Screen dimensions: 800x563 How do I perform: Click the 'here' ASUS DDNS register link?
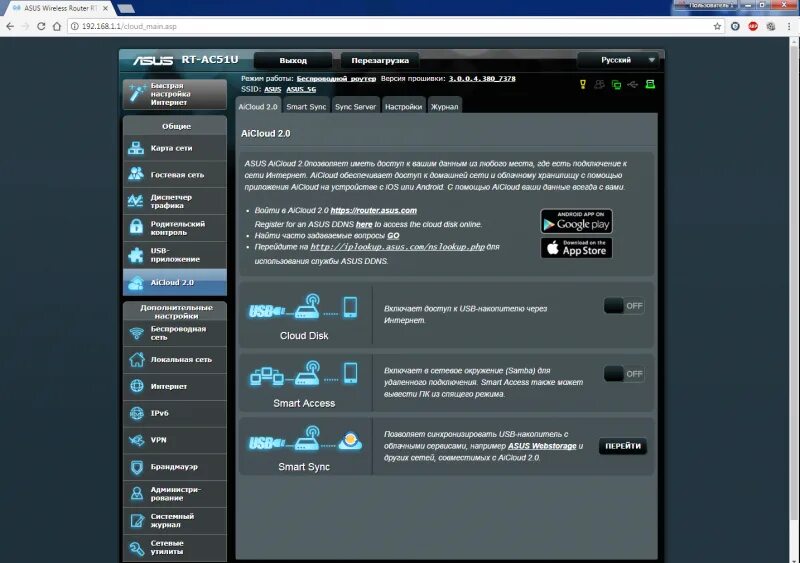pyautogui.click(x=364, y=224)
